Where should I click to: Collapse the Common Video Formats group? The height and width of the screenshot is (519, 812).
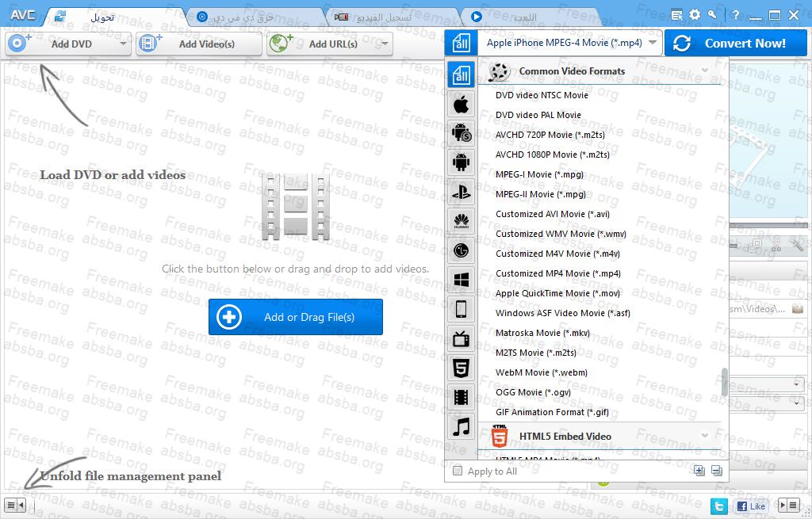[705, 70]
